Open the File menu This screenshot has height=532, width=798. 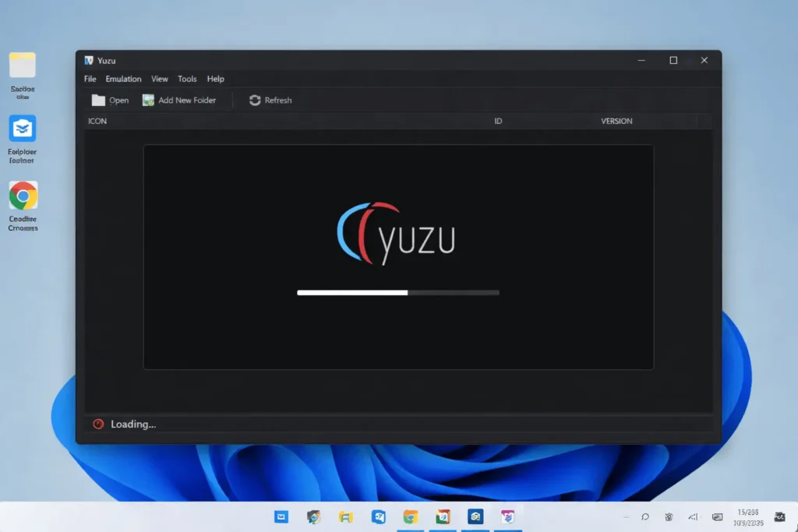pyautogui.click(x=89, y=79)
